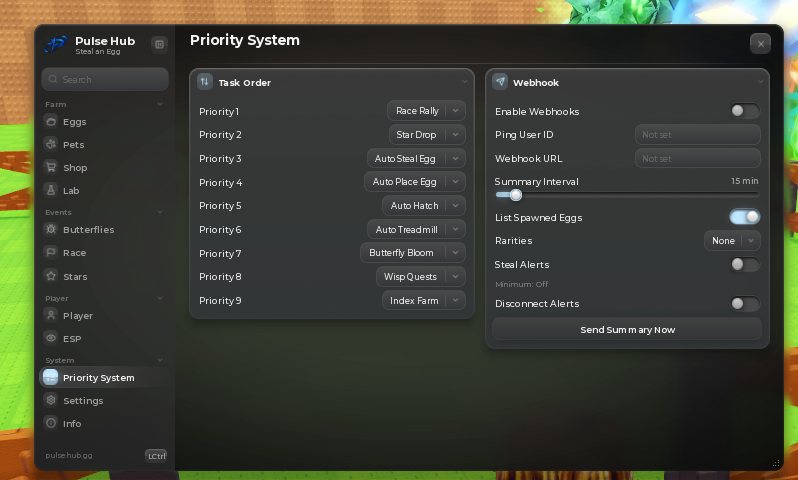Click the Pets paw icon
The height and width of the screenshot is (480, 798).
(51, 144)
